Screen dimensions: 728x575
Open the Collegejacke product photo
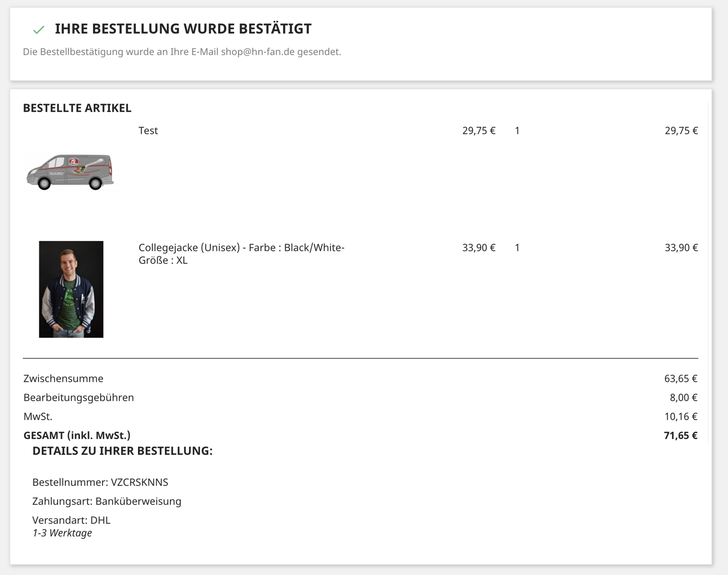(71, 289)
